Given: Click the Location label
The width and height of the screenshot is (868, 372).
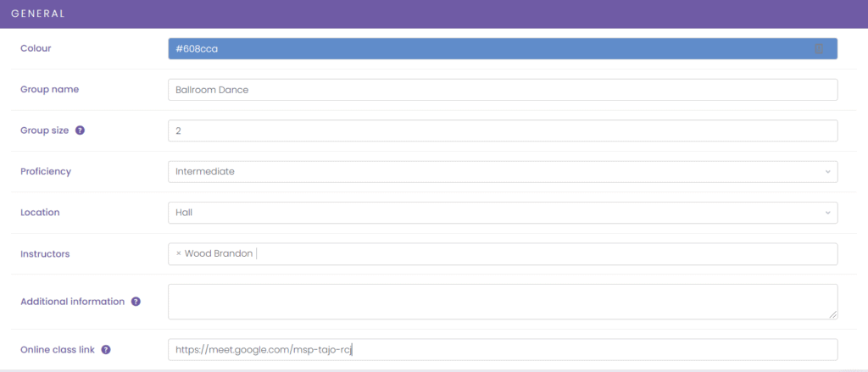Looking at the screenshot, I should (40, 213).
